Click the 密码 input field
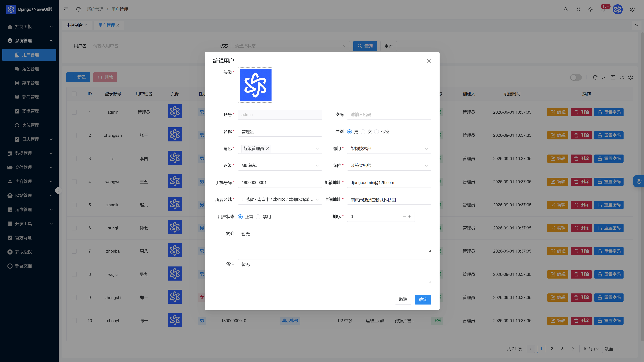This screenshot has height=362, width=644. (x=389, y=115)
